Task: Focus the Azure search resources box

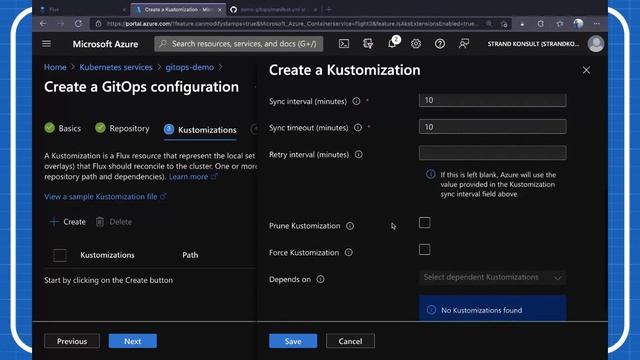Action: (239, 44)
